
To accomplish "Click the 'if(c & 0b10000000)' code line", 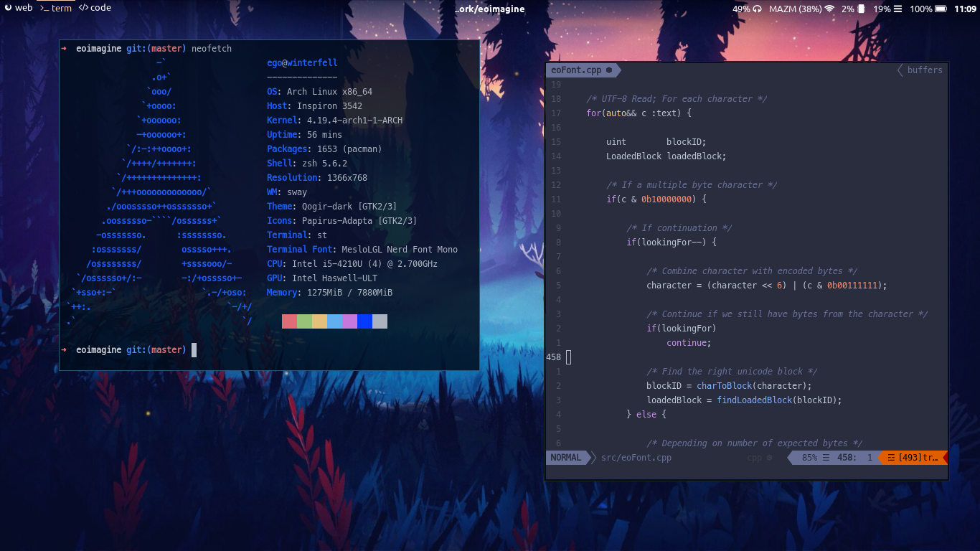I will point(656,199).
